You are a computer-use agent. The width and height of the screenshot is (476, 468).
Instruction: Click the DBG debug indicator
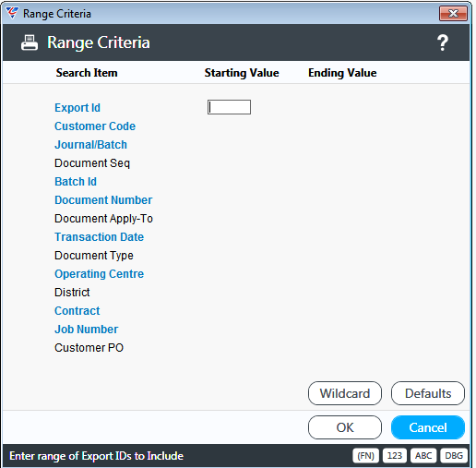pyautogui.click(x=454, y=455)
